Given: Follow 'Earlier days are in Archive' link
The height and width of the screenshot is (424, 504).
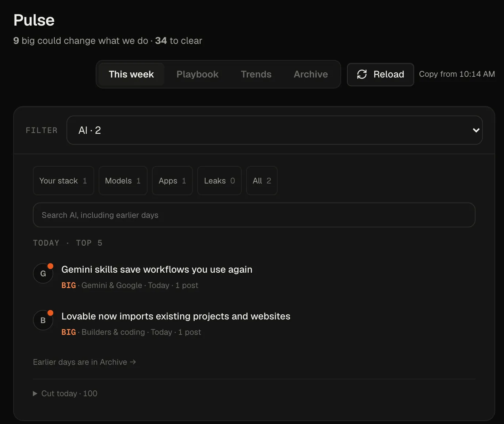Looking at the screenshot, I should pos(84,362).
